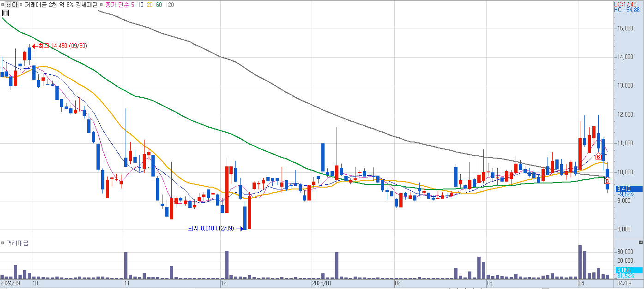
Task: Click the HC:-34.88 readout
Action: click(626, 9)
